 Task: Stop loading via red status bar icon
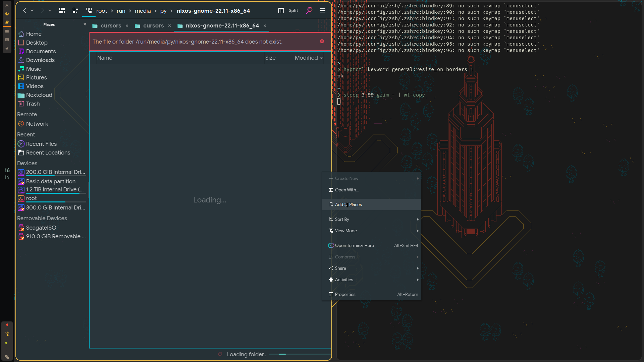pos(220,354)
